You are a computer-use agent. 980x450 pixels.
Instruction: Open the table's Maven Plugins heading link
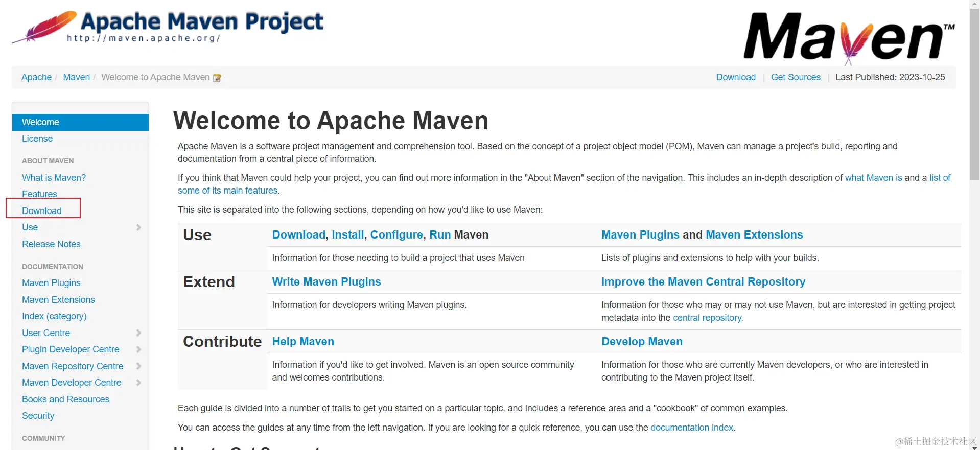tap(640, 235)
